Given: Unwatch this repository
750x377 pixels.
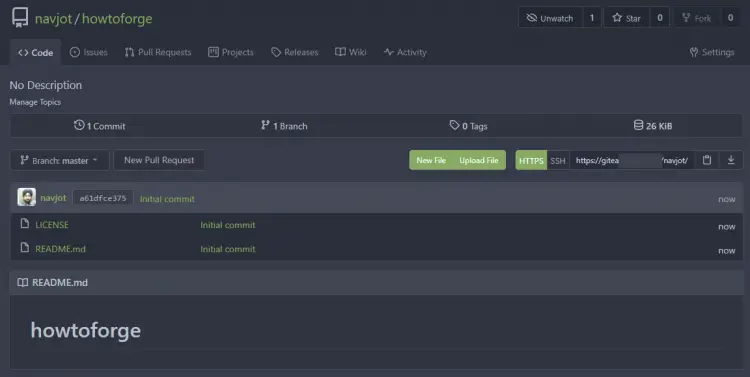Looking at the screenshot, I should 550,18.
